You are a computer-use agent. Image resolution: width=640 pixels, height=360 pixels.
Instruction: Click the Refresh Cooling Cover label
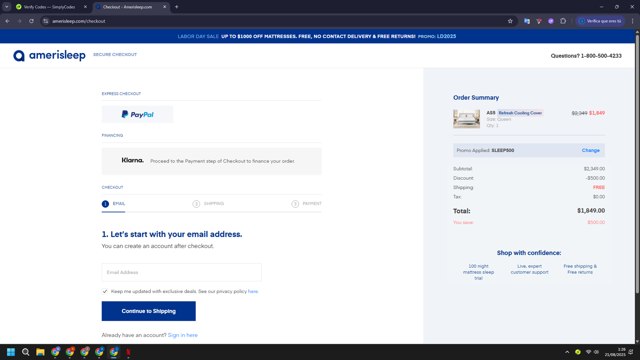coord(520,113)
